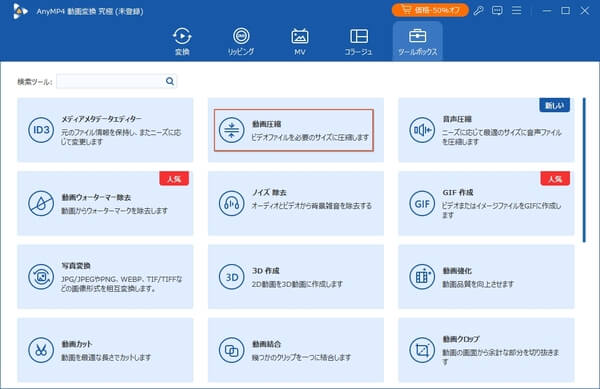The image size is (600, 389).
Task: Click the ノイズ除去 title text
Action: pos(269,192)
